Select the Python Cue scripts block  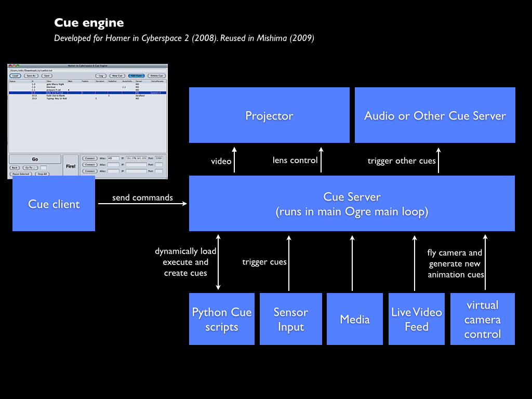(222, 319)
